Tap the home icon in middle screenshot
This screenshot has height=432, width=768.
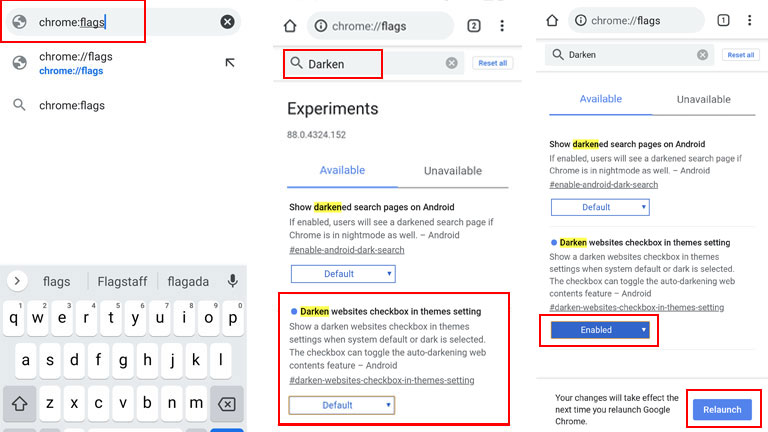pyautogui.click(x=290, y=26)
